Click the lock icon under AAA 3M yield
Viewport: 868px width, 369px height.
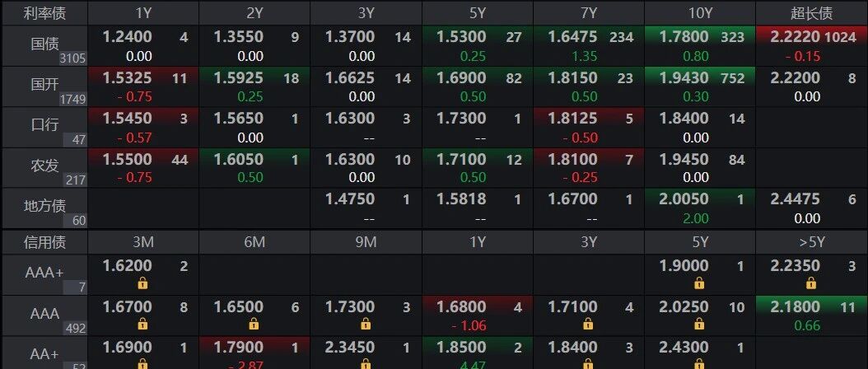142,325
